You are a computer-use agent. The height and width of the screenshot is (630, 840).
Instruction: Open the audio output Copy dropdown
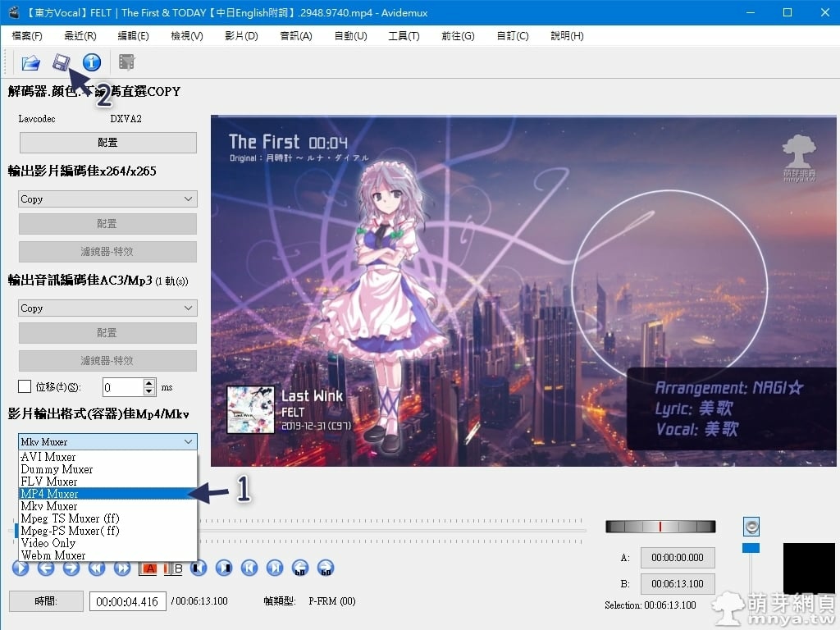pyautogui.click(x=107, y=308)
